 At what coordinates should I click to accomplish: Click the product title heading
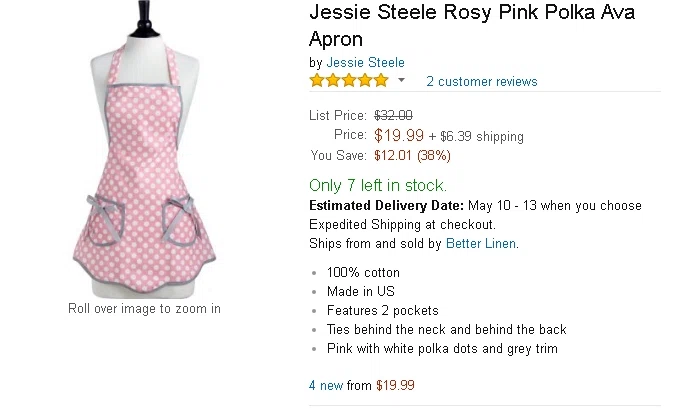tap(472, 26)
